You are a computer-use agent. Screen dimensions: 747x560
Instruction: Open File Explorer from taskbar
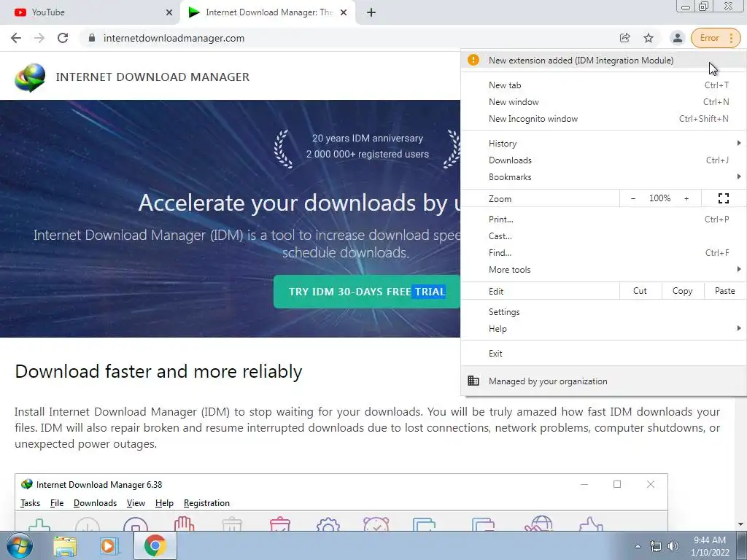pos(65,546)
